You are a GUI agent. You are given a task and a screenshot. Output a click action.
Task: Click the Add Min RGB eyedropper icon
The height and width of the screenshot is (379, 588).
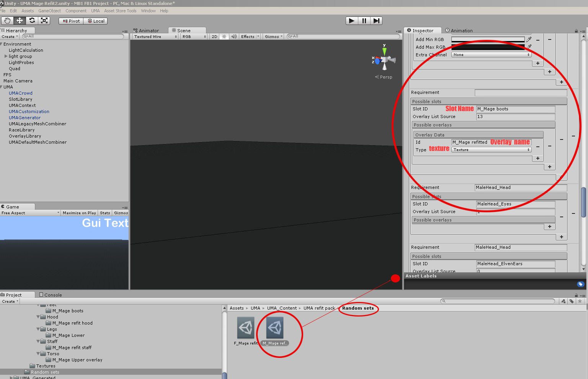point(529,39)
